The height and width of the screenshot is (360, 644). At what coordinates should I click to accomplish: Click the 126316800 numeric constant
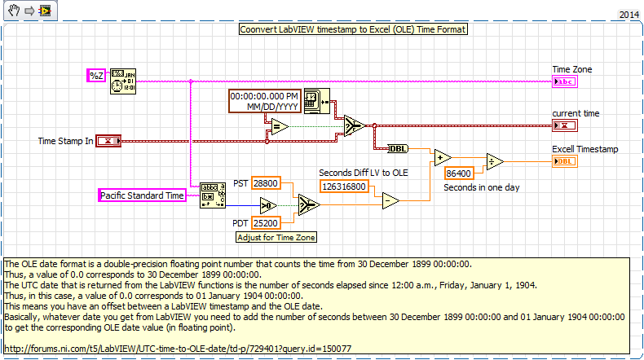click(344, 187)
